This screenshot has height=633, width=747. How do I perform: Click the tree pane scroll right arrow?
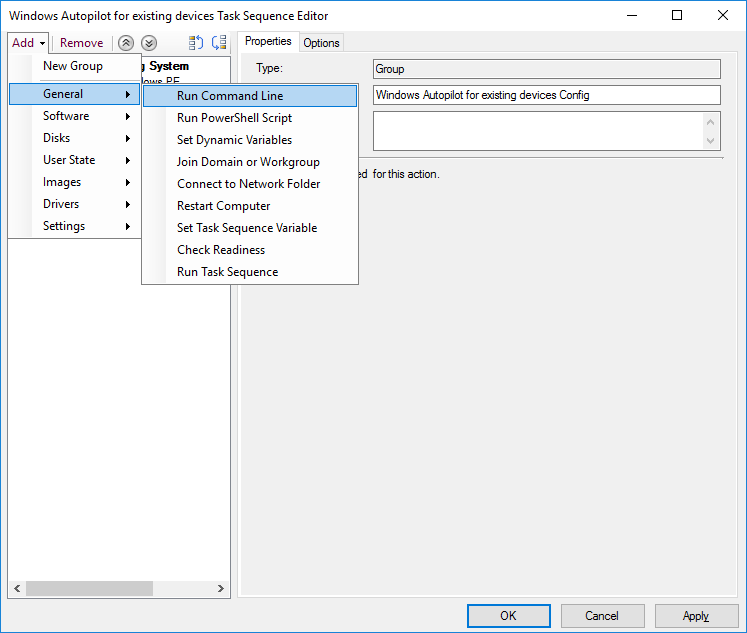pyautogui.click(x=221, y=588)
